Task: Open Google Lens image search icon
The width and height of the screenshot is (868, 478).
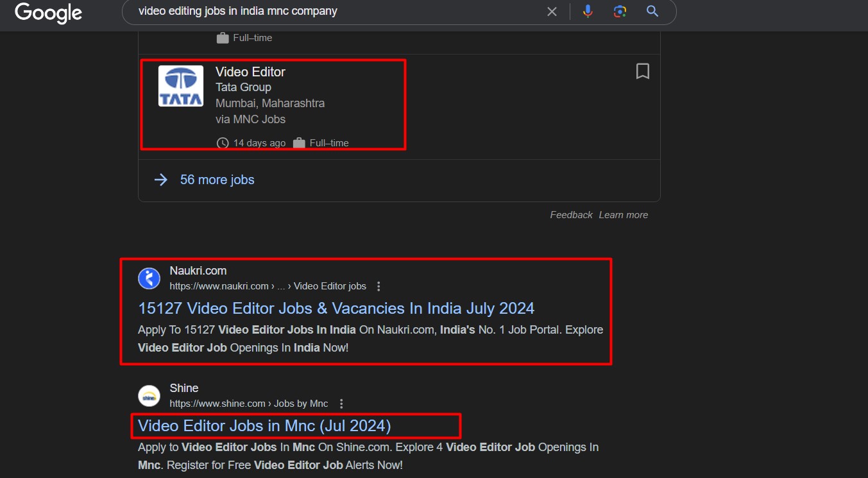Action: [x=620, y=12]
